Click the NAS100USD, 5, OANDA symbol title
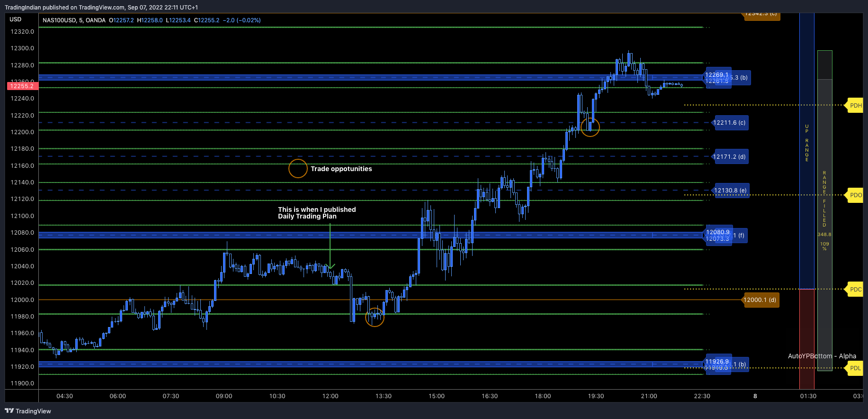 tap(74, 20)
